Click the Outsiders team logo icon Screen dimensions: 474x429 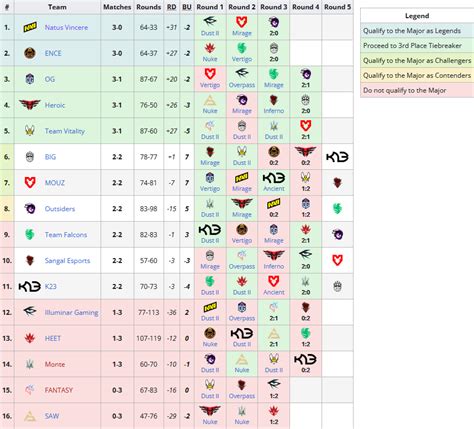pyautogui.click(x=30, y=209)
